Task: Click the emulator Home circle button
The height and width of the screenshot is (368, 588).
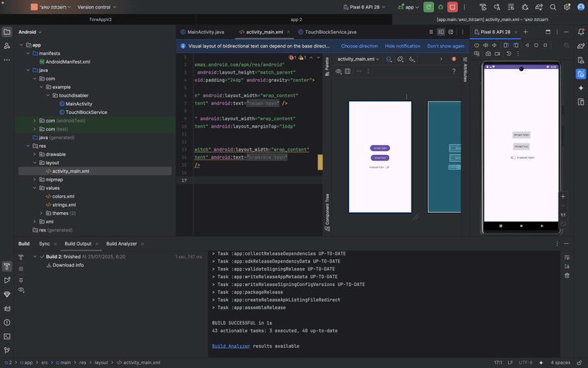Action: pyautogui.click(x=536, y=45)
